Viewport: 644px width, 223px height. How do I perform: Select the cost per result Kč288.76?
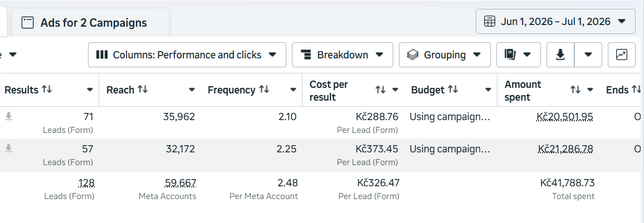(x=377, y=117)
